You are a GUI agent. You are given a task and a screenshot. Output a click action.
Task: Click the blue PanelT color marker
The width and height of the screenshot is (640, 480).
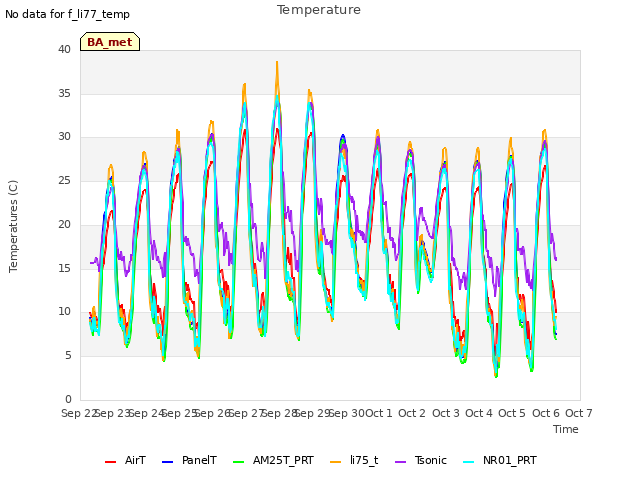(x=167, y=462)
